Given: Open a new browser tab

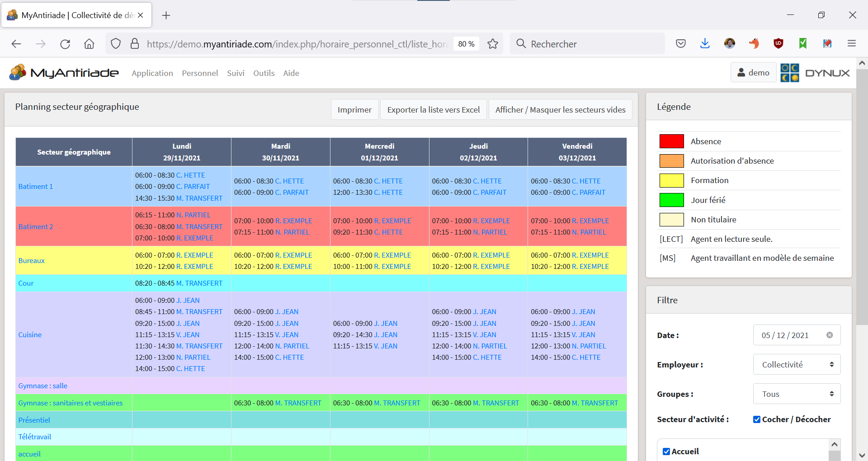Looking at the screenshot, I should point(166,15).
